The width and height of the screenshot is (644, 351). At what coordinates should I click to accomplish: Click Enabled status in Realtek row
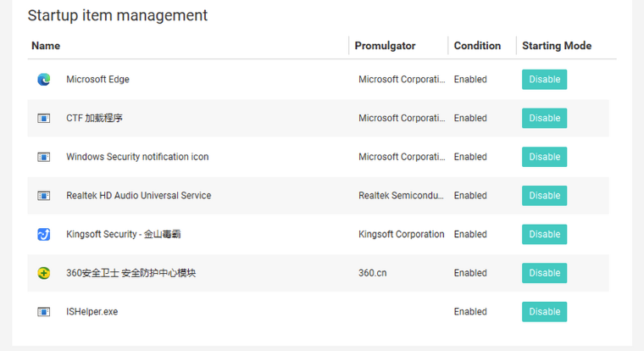coord(470,196)
